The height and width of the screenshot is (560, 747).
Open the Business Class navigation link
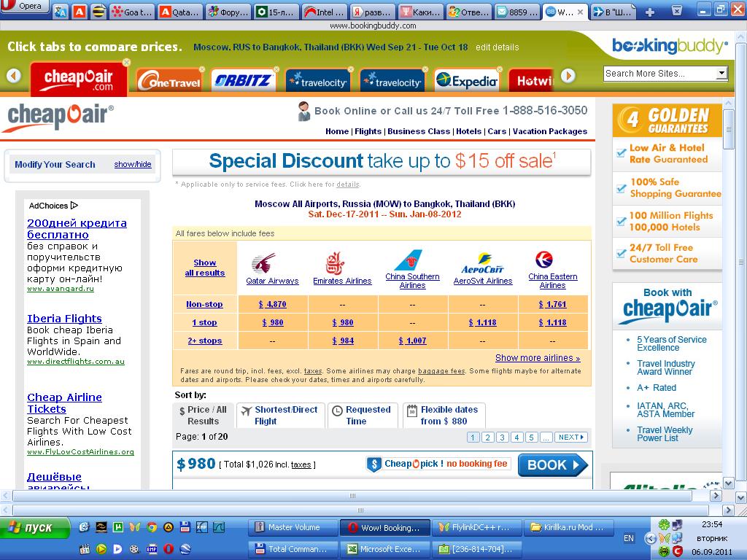tap(418, 131)
